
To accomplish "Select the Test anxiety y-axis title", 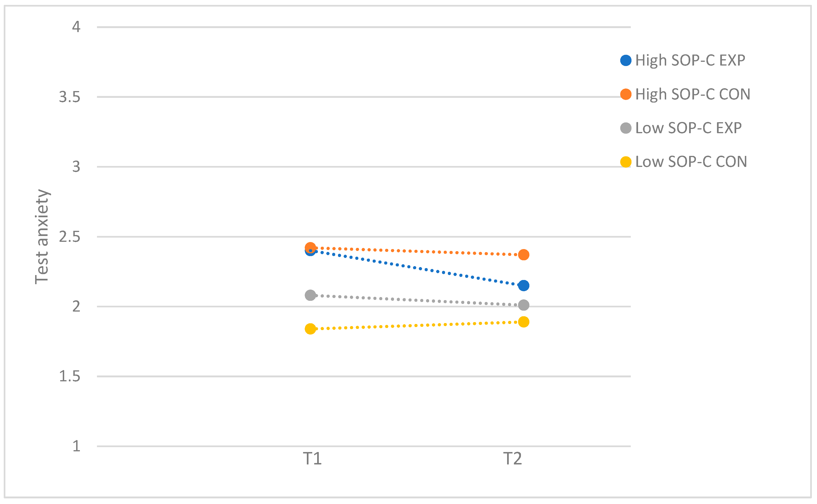I will (x=42, y=237).
